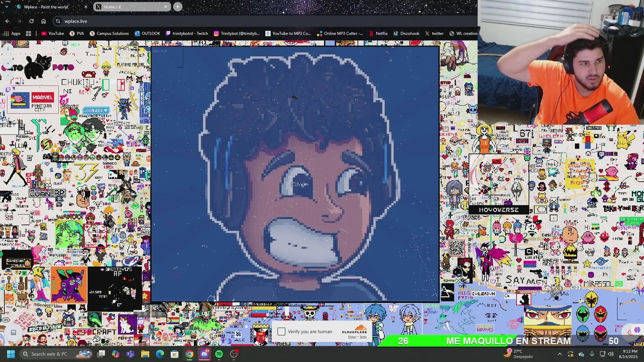Open the twitter bookmark
This screenshot has height=362, width=644.
(x=434, y=34)
